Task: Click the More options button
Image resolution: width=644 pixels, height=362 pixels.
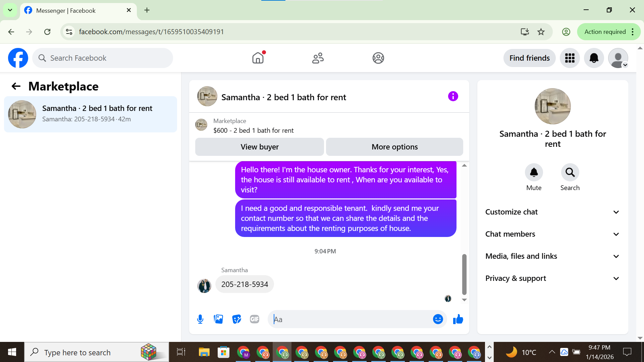Action: [x=394, y=147]
